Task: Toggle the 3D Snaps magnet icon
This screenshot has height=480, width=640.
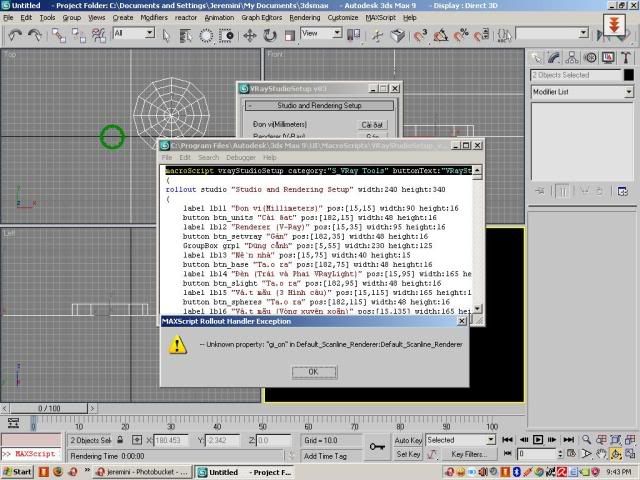Action: click(x=420, y=36)
